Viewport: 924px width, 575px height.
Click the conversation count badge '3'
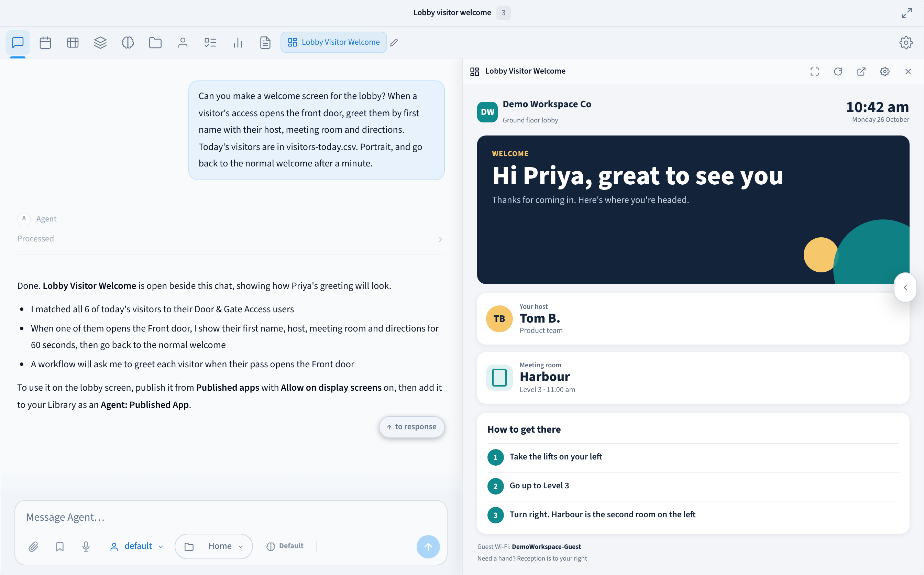503,12
